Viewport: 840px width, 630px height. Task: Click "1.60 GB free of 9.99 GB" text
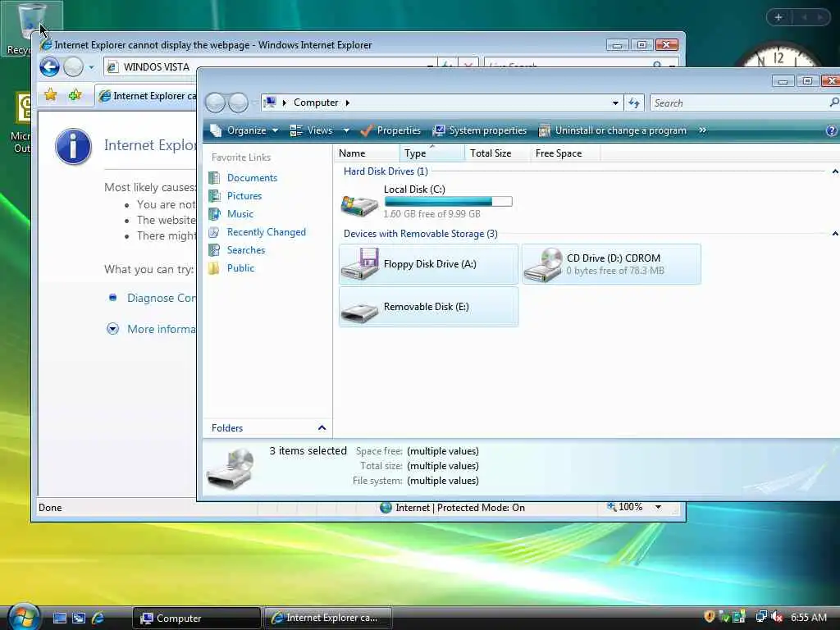click(x=431, y=214)
